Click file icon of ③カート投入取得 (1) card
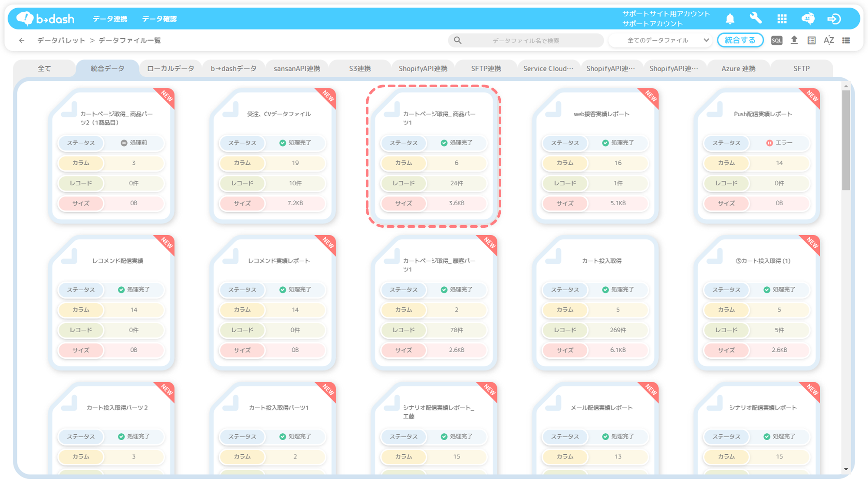Image resolution: width=868 pixels, height=488 pixels. pos(715,256)
